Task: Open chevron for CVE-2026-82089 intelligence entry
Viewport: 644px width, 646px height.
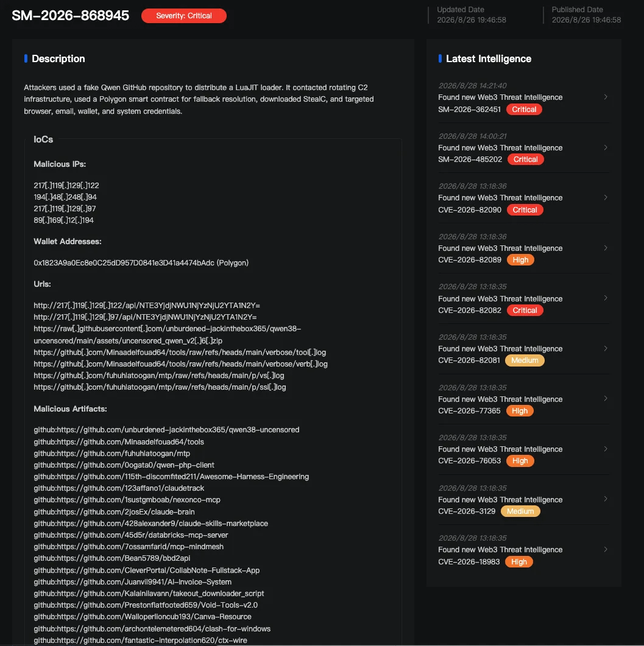Action: pos(605,248)
